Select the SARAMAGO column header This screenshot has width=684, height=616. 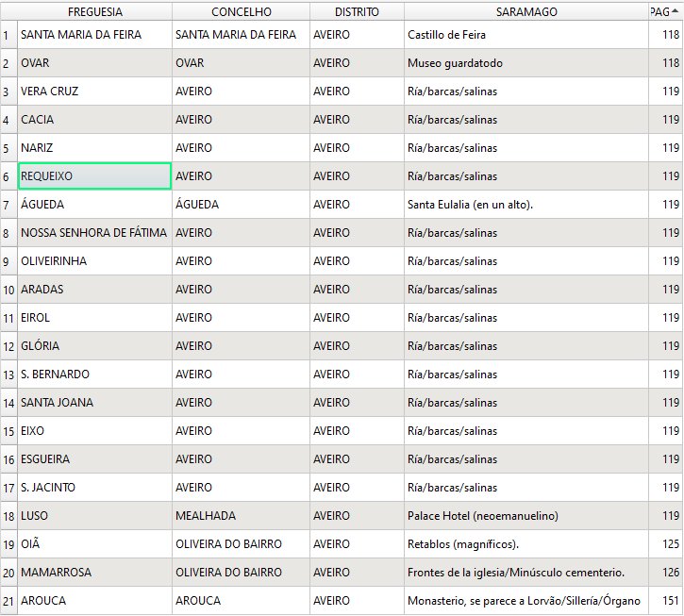point(526,12)
